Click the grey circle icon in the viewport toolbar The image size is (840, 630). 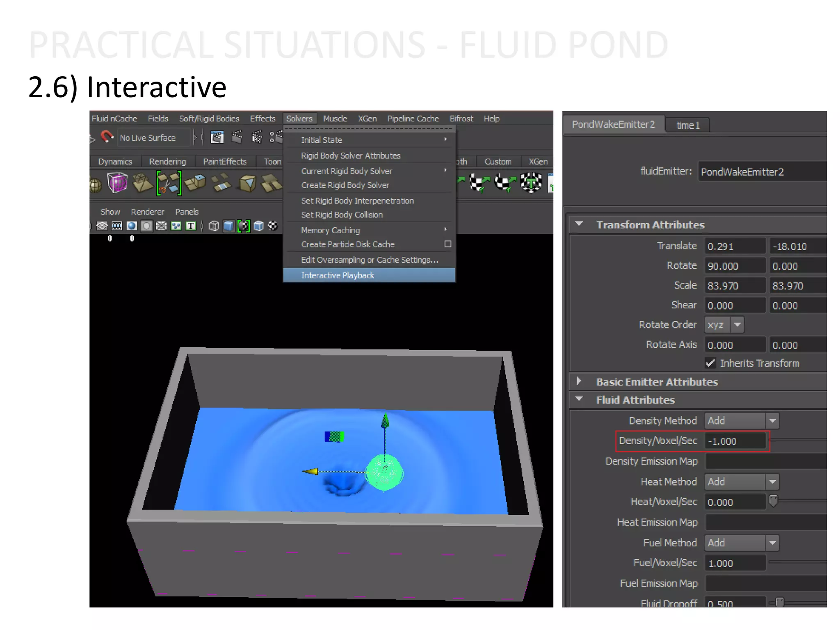(x=146, y=226)
